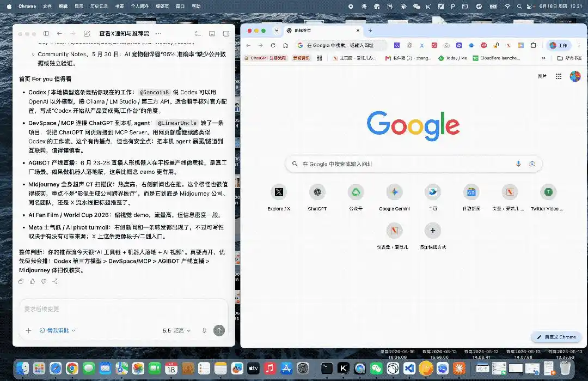Toggle the sidebar in the chat window

[x=46, y=33]
